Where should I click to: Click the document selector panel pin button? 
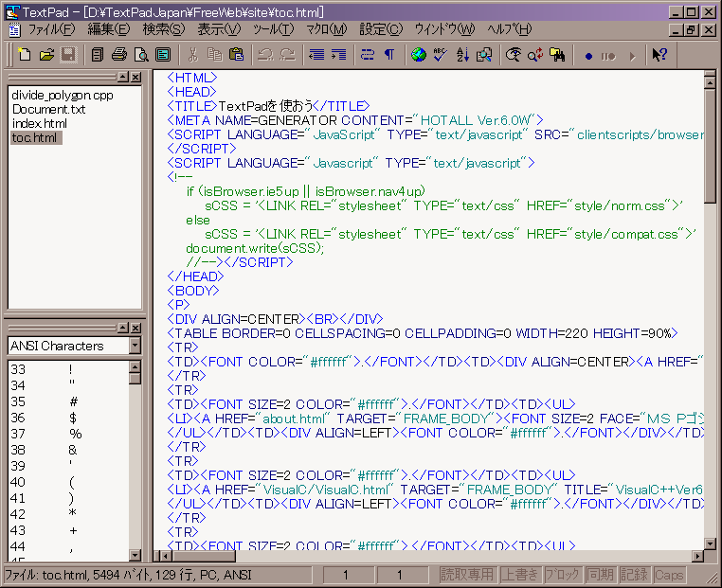[123, 77]
